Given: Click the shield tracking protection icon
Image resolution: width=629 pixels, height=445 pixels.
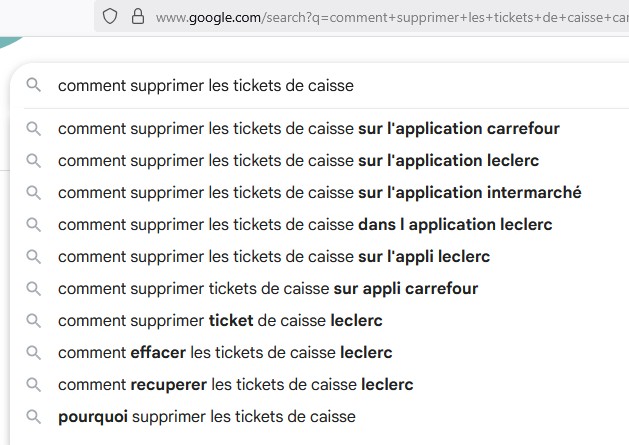Looking at the screenshot, I should pyautogui.click(x=110, y=17).
